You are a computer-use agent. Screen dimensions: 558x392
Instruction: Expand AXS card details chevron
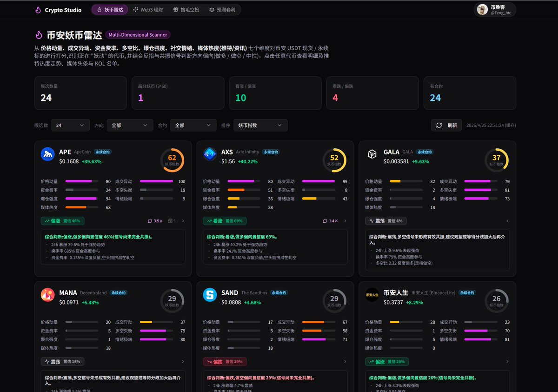tap(345, 221)
